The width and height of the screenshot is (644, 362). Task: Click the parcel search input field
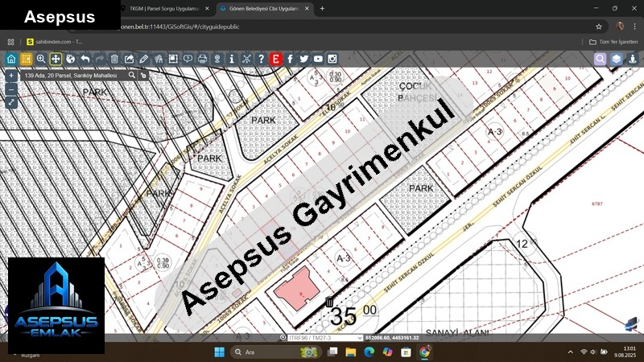pos(72,75)
